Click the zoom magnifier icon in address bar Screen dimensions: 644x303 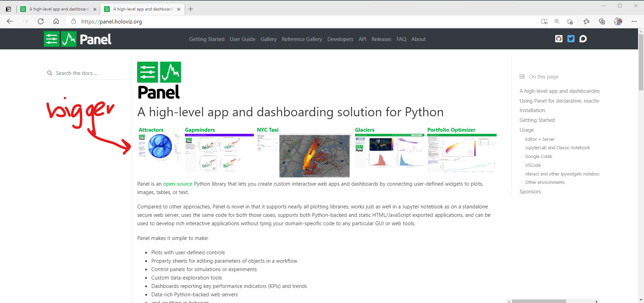pyautogui.click(x=557, y=21)
